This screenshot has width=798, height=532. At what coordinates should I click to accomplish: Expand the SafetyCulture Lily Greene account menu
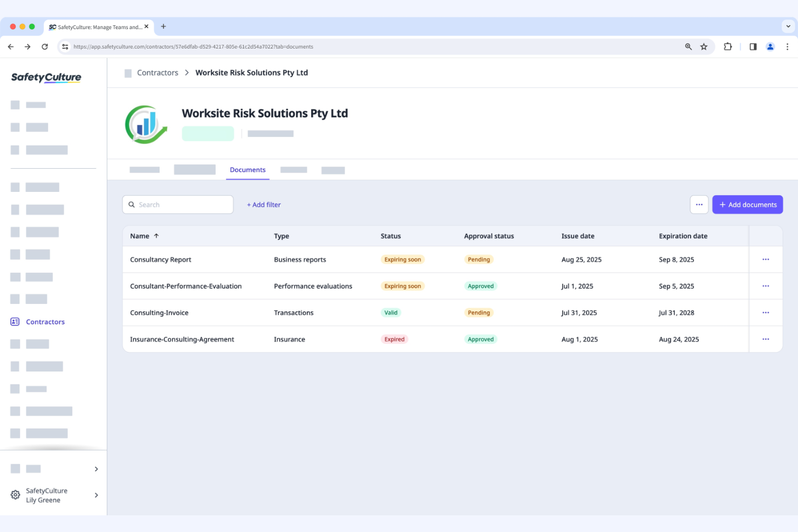97,495
